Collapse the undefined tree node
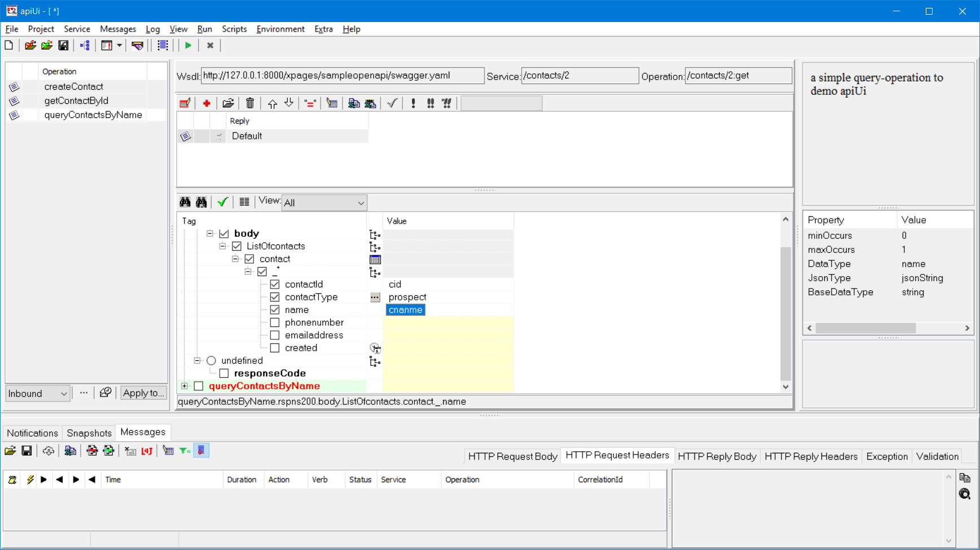The image size is (980, 550). (x=197, y=361)
